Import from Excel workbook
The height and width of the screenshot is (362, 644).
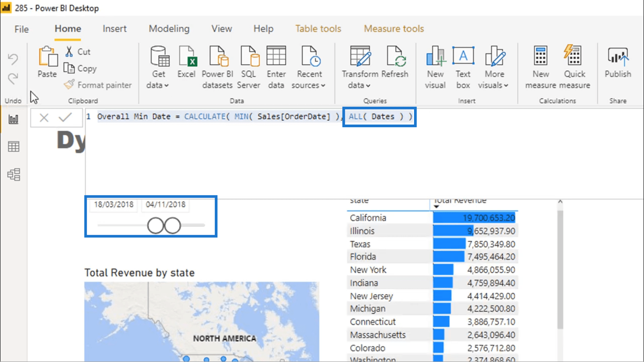186,62
